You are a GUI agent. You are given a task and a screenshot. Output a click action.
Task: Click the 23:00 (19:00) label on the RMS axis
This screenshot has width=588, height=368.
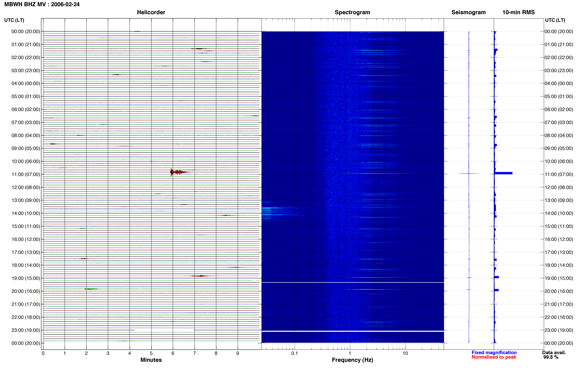click(x=559, y=330)
